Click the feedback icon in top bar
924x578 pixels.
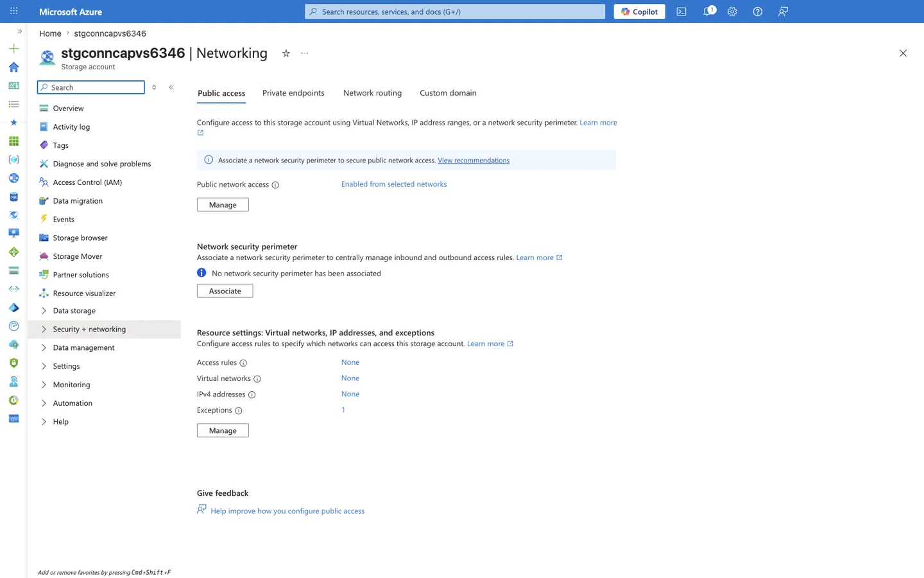click(783, 12)
